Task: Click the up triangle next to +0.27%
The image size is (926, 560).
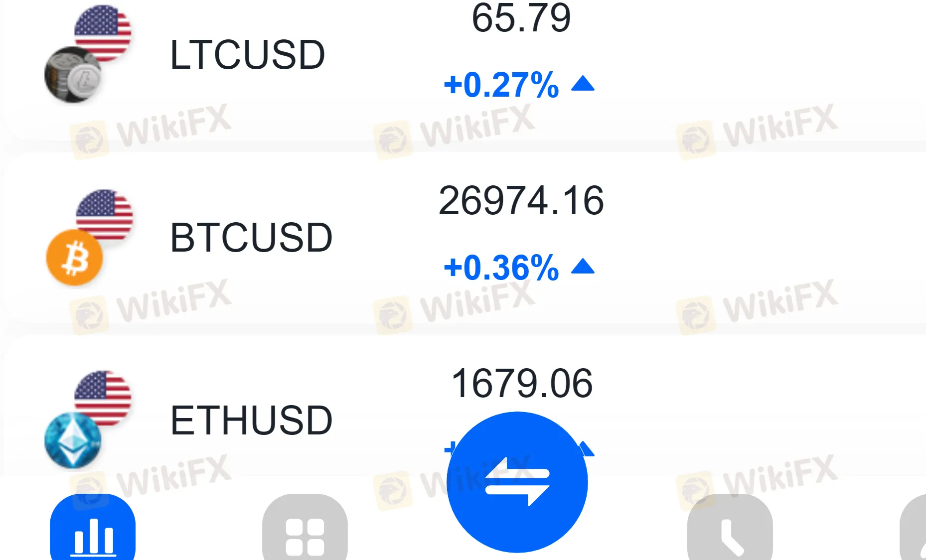Action: (x=583, y=84)
